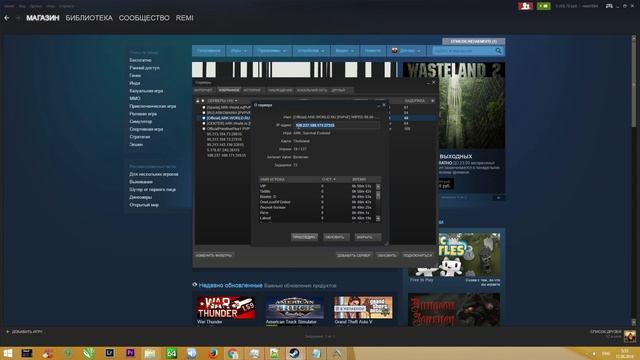Select the Открытый мир tag
The width and height of the screenshot is (640, 360).
pos(144,205)
